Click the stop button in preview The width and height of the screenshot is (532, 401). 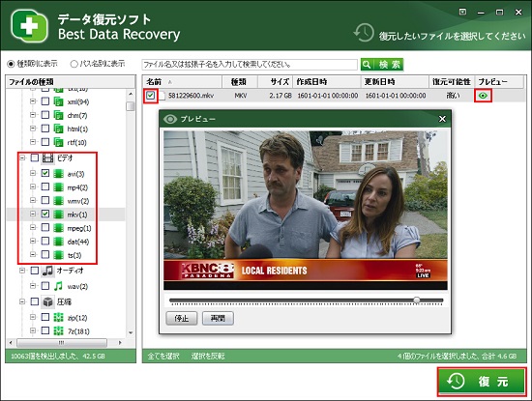point(182,318)
